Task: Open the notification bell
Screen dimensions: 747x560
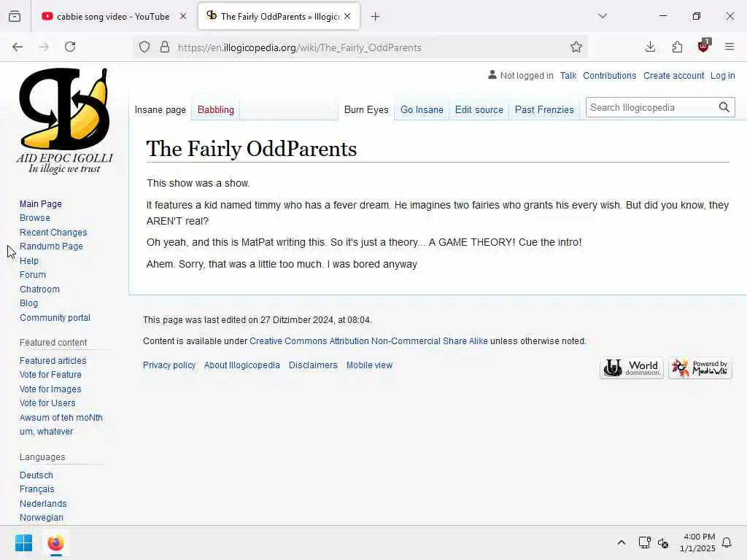Action: (x=727, y=542)
